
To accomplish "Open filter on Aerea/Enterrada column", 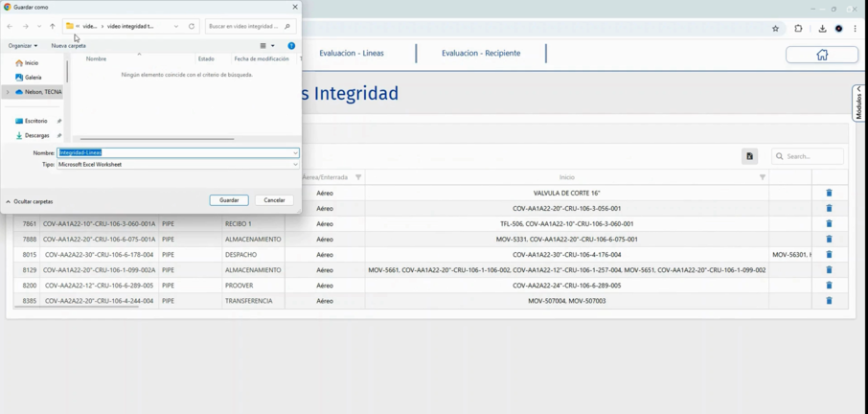I will click(358, 177).
